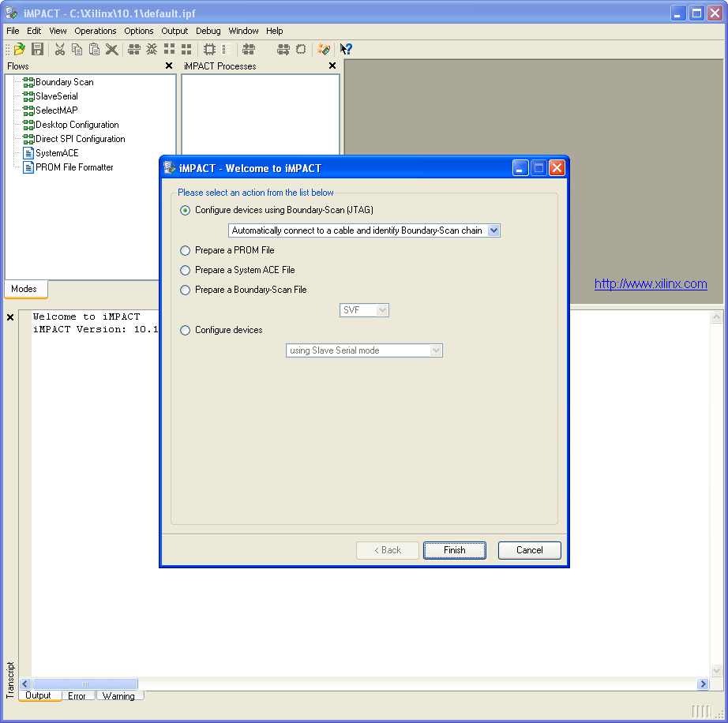Screen dimensions: 728x723
Task: Open the Edit menu
Action: click(34, 31)
